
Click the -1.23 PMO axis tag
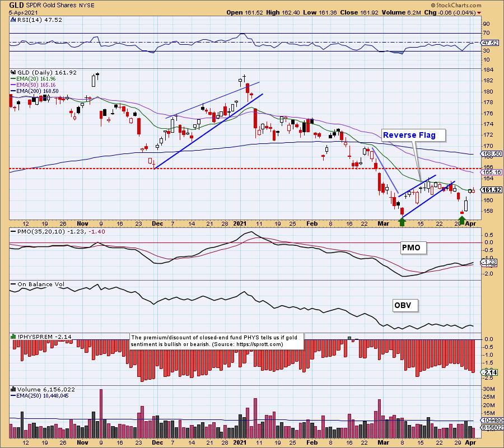click(490, 262)
